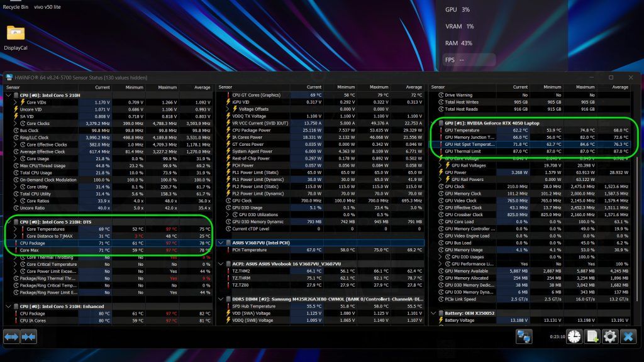Click the expand columns arrows button
This screenshot has height=362, width=644.
pos(11,337)
